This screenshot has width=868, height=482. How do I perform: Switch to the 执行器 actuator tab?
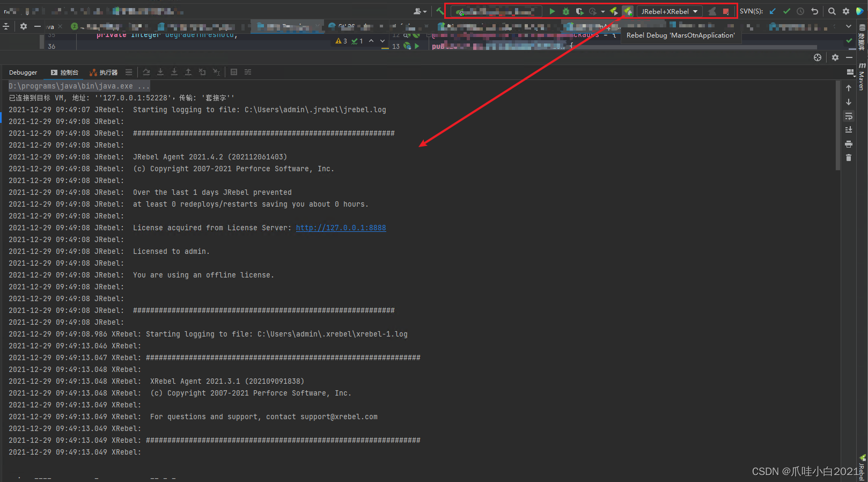point(104,72)
